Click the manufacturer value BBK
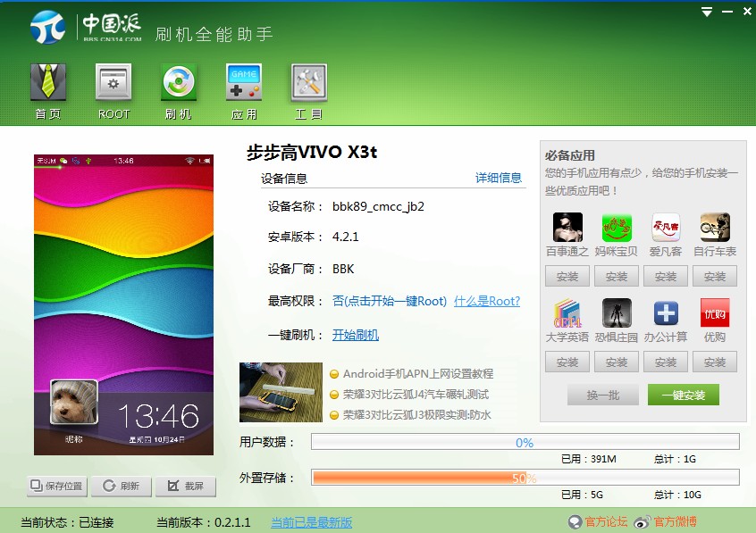This screenshot has width=756, height=533. 343,269
